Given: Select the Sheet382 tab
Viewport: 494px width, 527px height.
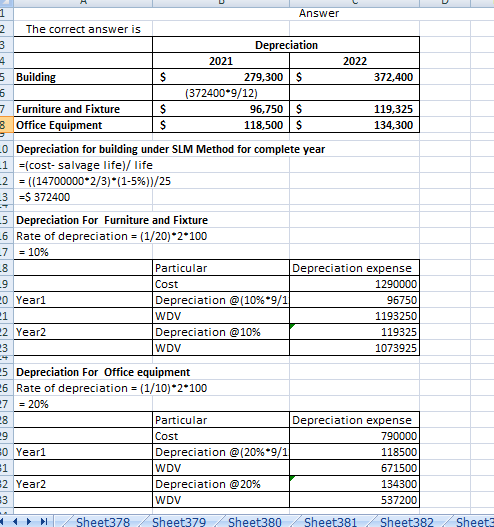Looking at the screenshot, I should pyautogui.click(x=407, y=522).
